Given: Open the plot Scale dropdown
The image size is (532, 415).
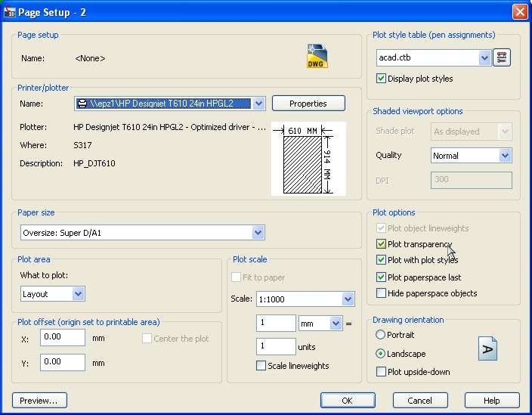Looking at the screenshot, I should 348,299.
